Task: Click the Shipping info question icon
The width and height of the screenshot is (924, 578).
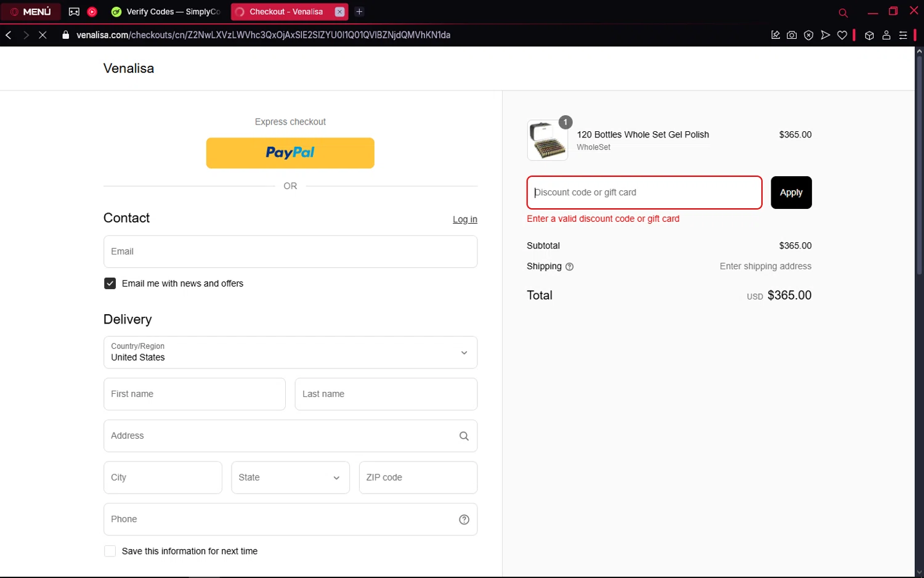Action: point(569,267)
